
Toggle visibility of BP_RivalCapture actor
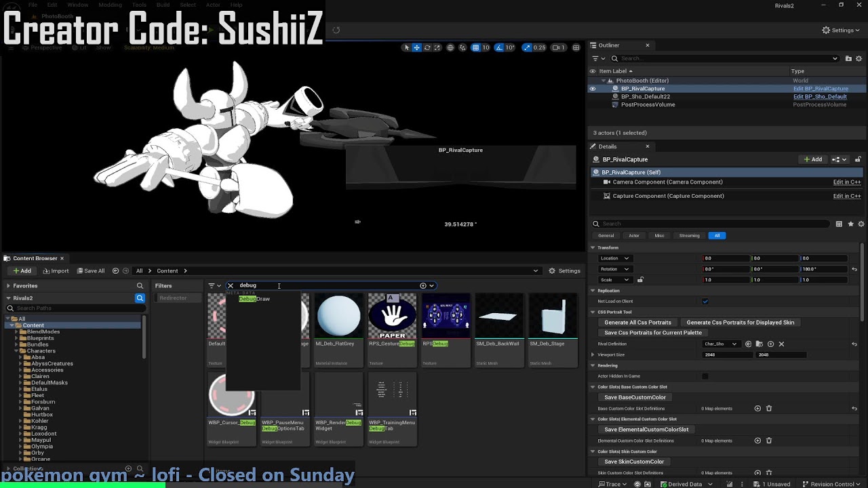[593, 89]
